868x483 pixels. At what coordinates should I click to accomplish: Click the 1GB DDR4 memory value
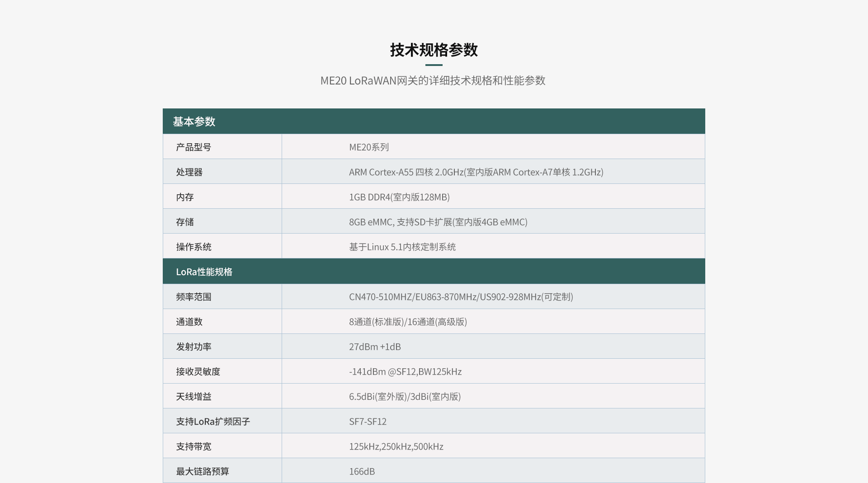(x=399, y=197)
